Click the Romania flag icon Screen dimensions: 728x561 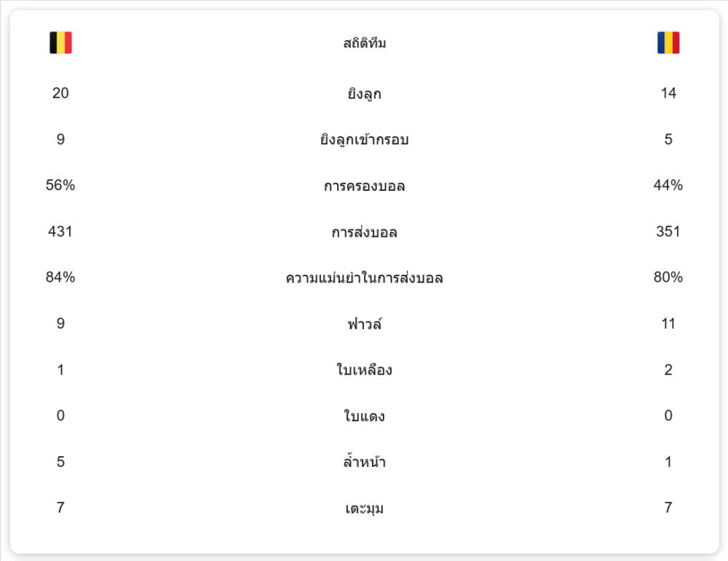click(668, 43)
